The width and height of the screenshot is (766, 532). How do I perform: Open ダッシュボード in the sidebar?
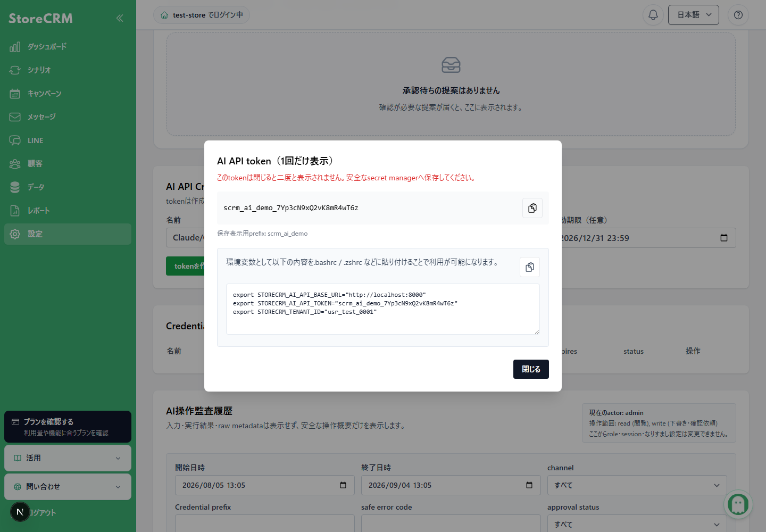(x=68, y=47)
